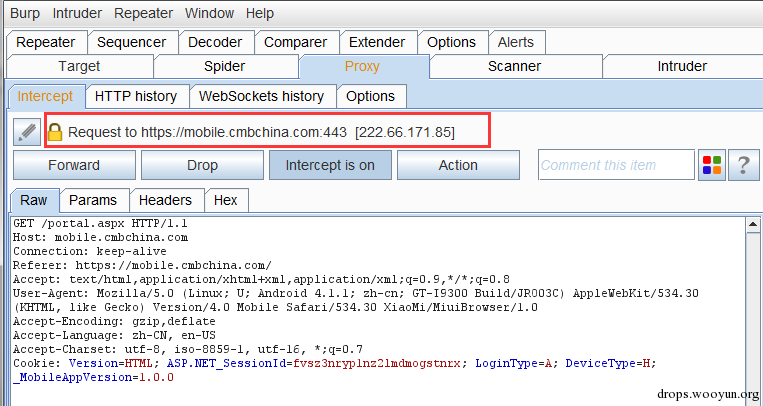Click the Connection: keep-alive header line
763x406 pixels.
[90, 252]
